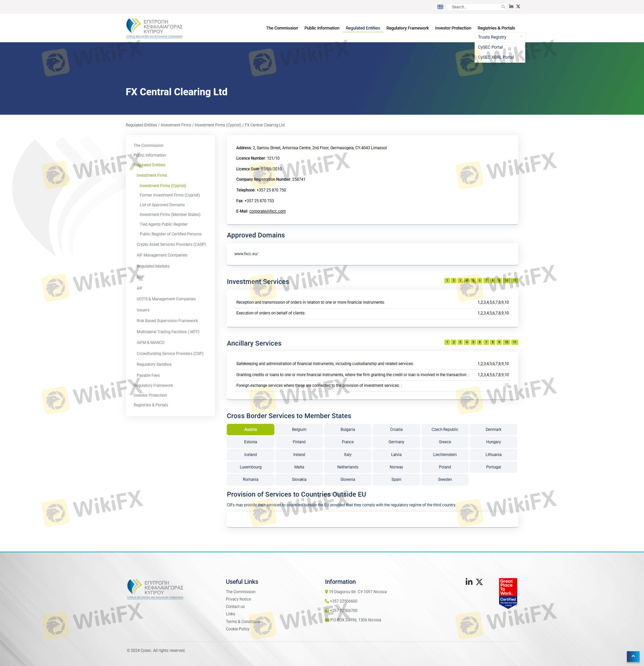Open www.fxcc.eu approved domain
The height and width of the screenshot is (666, 644).
[247, 254]
